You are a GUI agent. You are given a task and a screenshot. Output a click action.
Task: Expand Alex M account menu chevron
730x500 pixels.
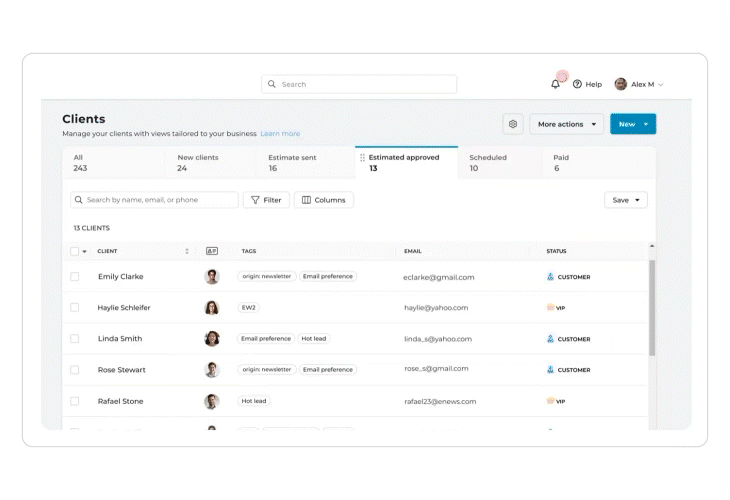point(661,85)
